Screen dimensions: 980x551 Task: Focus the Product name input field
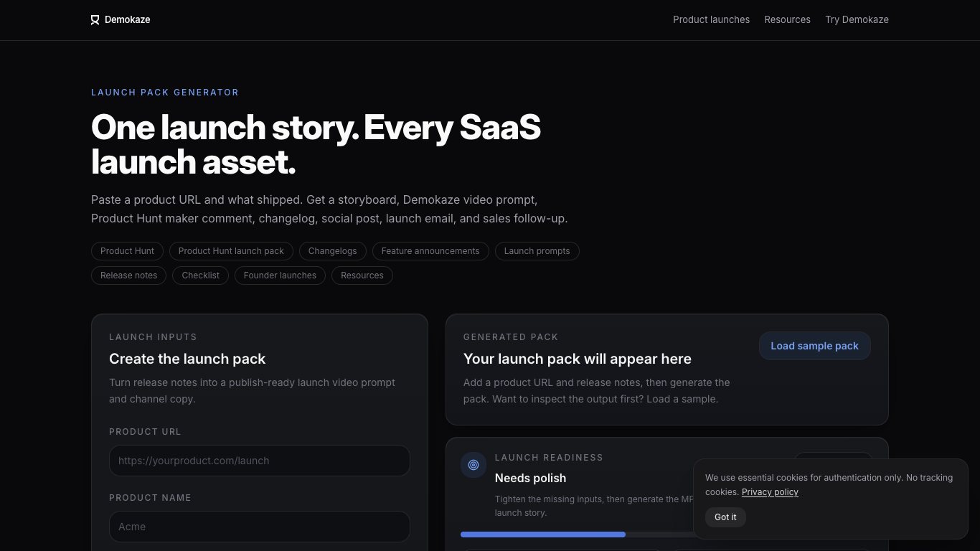[x=260, y=527]
